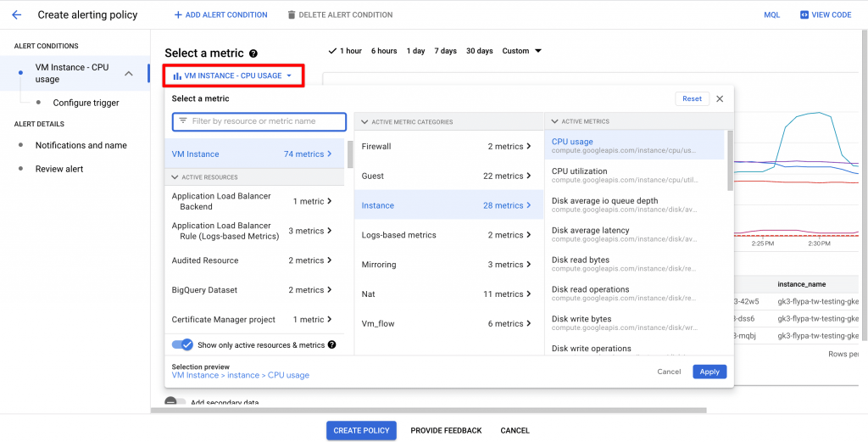Select the 7 days time range
Image resolution: width=868 pixels, height=442 pixels.
[445, 51]
